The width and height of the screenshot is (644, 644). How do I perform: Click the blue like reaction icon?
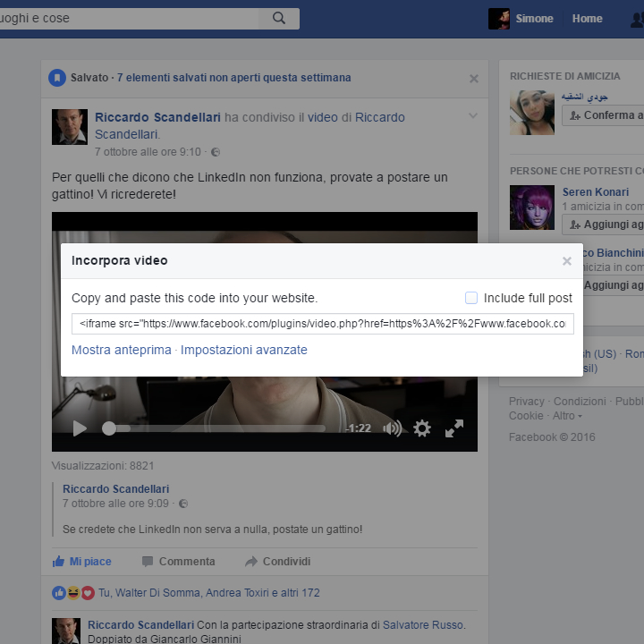pos(59,593)
